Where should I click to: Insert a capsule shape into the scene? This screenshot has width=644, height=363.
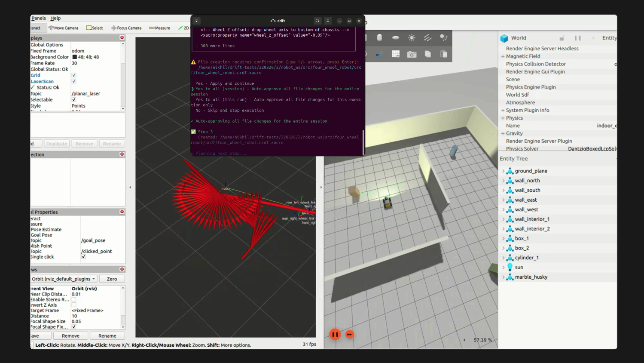pos(379,38)
